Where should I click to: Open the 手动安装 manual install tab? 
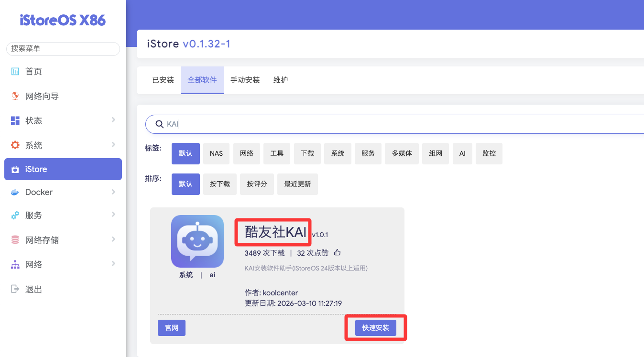[245, 80]
